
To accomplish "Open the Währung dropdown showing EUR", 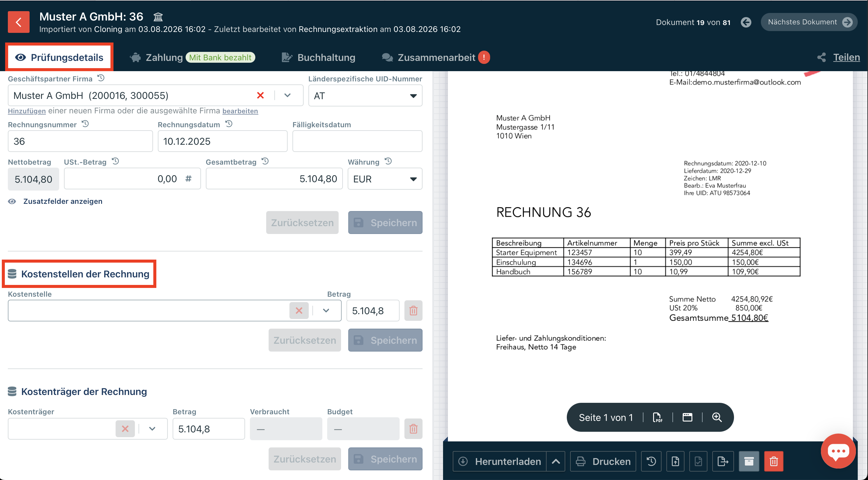I will coord(385,179).
